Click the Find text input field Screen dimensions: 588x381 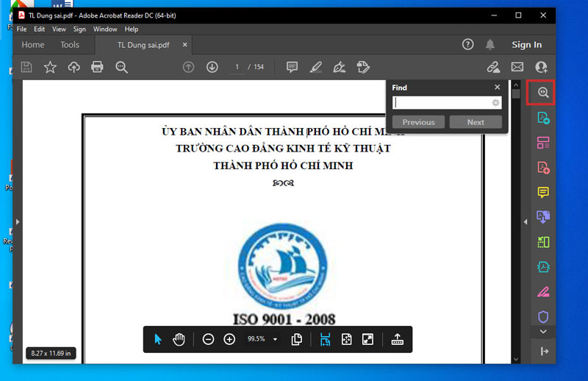coord(442,103)
